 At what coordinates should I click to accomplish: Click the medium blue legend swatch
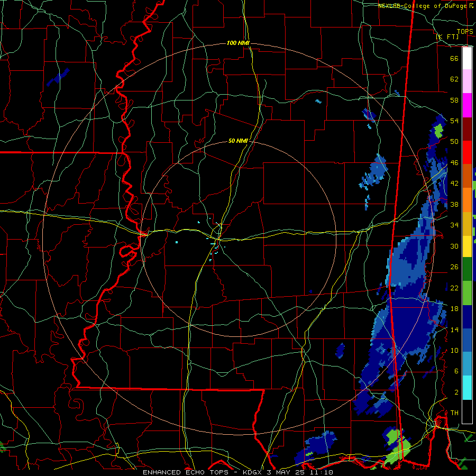467,340
